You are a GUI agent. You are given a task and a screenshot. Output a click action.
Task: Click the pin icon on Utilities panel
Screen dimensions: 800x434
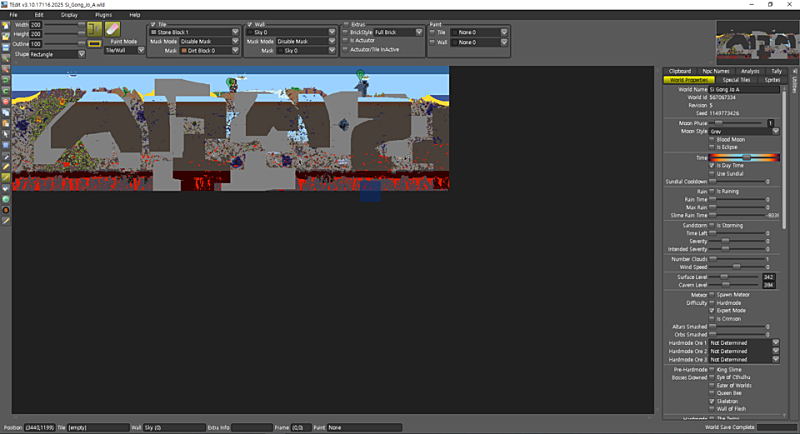[794, 71]
